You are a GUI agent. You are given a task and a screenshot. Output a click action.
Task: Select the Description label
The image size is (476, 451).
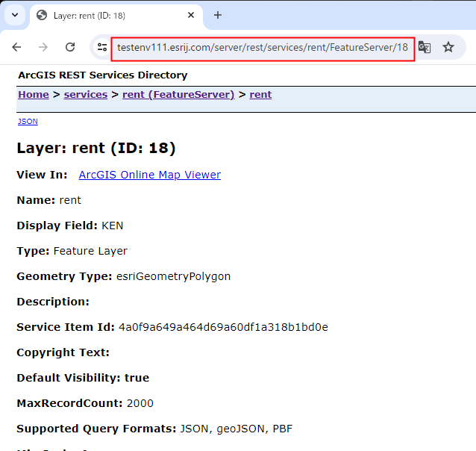[x=53, y=302]
